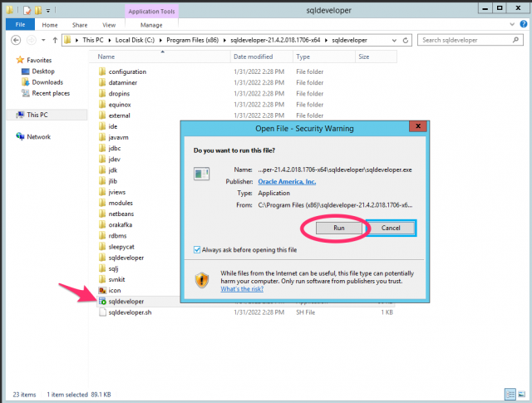Viewport: 532px width, 403px height.
Task: Select the jdk folder icon
Action: (x=102, y=170)
